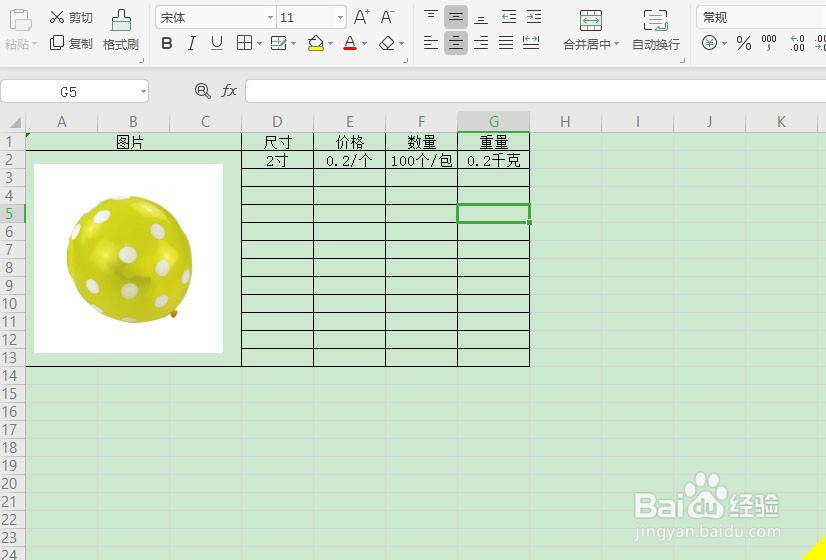The height and width of the screenshot is (560, 826).
Task: Open the Paste options arrow
Action: [x=34, y=44]
